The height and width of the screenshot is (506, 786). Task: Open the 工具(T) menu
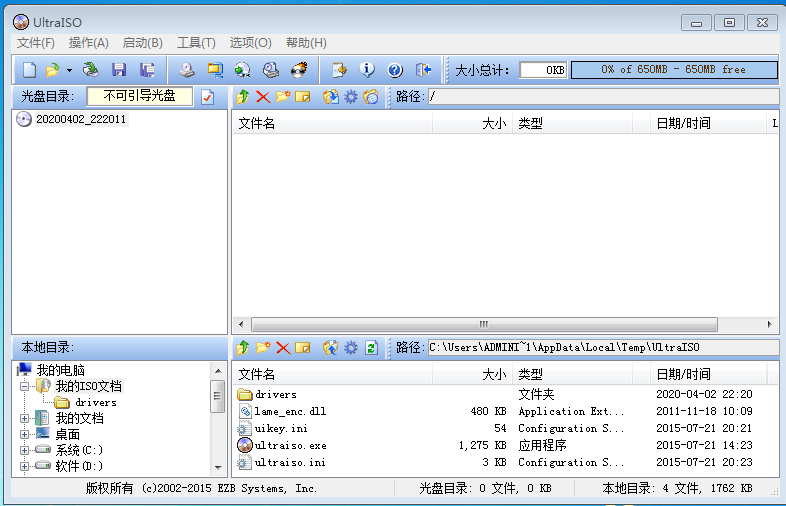point(196,43)
